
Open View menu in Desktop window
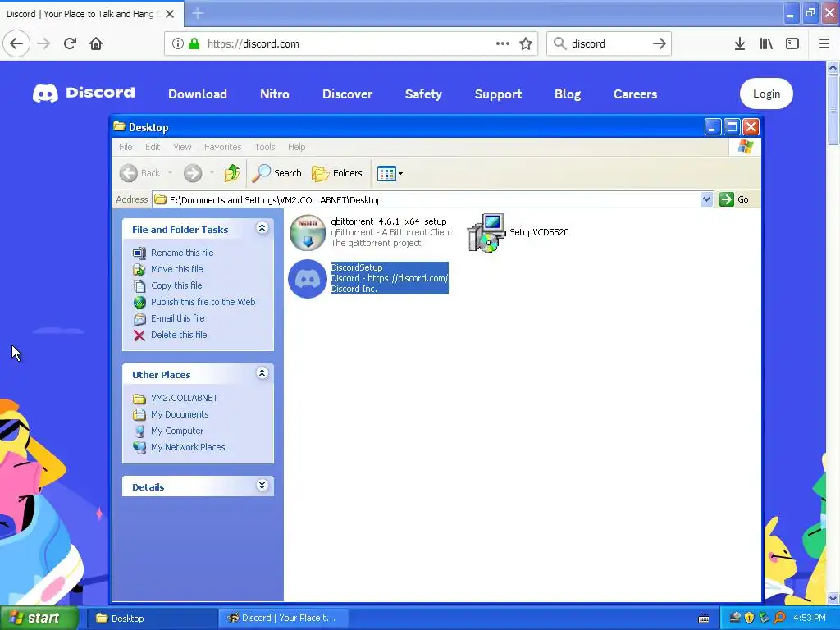pos(182,147)
